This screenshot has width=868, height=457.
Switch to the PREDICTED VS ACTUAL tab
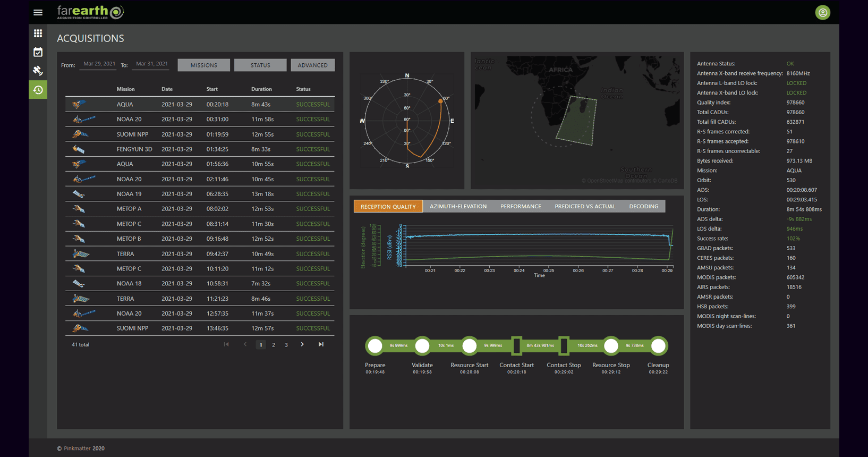[585, 206]
